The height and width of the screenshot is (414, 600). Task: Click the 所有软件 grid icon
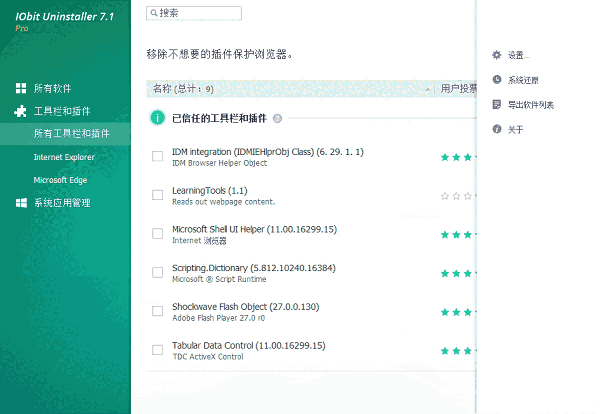click(21, 88)
